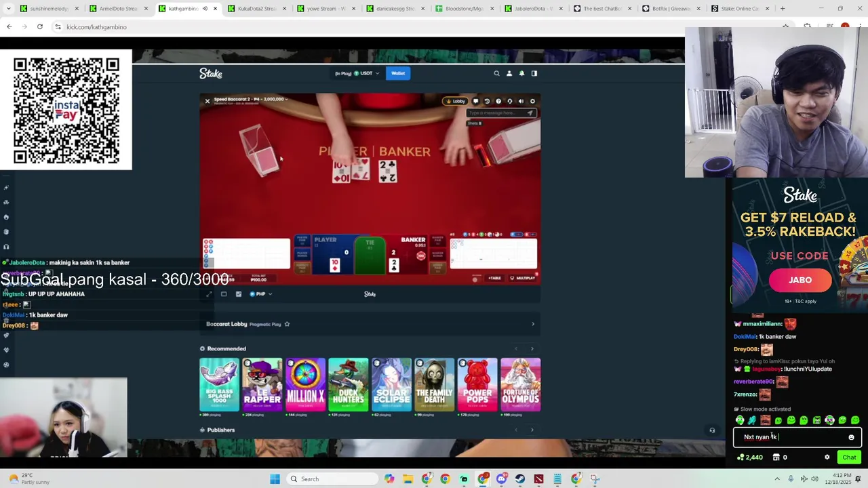This screenshot has width=868, height=488.
Task: Mute the baccarat game sound
Action: pyautogui.click(x=521, y=101)
